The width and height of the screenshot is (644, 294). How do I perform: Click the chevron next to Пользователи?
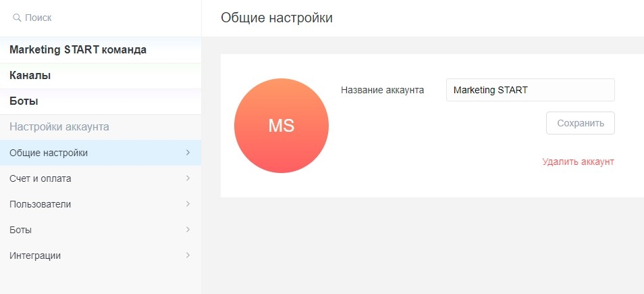point(188,204)
